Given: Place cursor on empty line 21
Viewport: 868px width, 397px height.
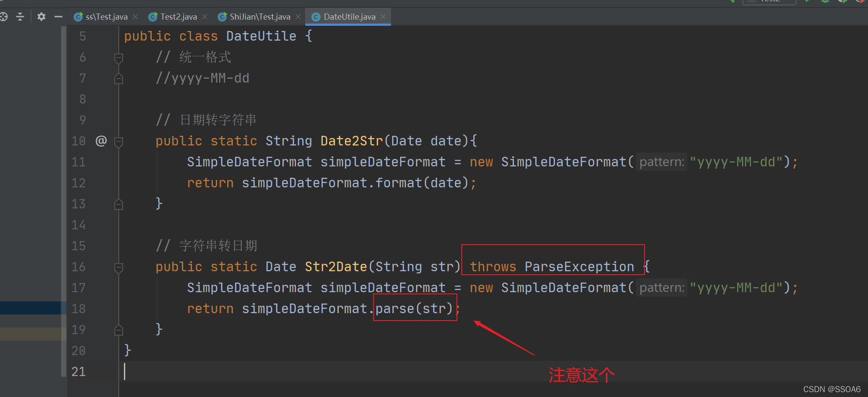Looking at the screenshot, I should (493, 371).
